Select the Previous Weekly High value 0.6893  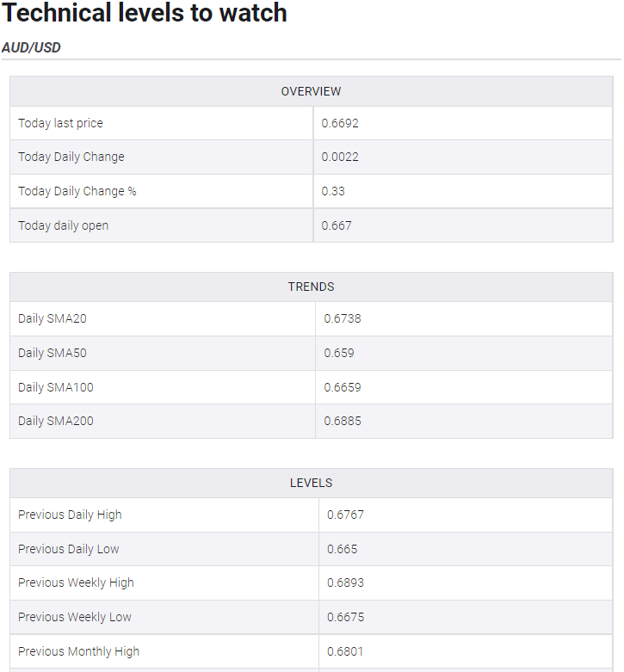tap(345, 583)
